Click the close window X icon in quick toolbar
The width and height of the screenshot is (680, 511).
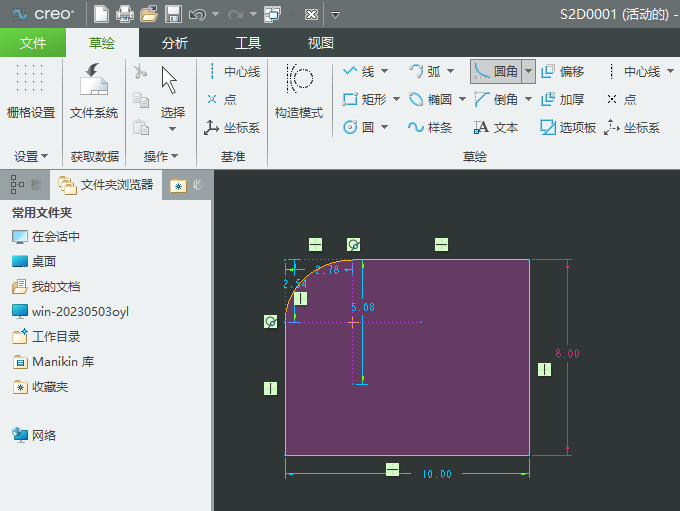(311, 15)
